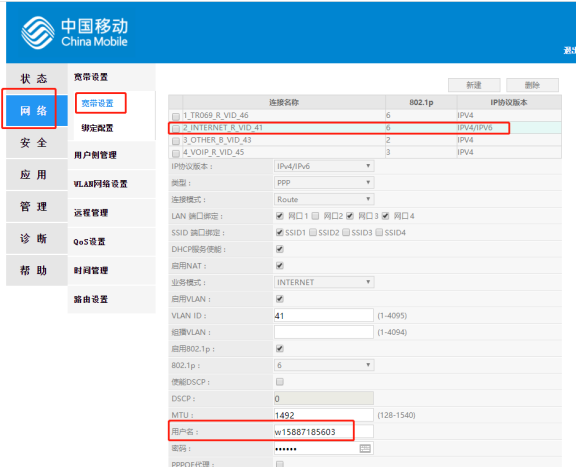
Task: Select the 3_OTHER_B_VID_43 connection name
Action: tap(217, 140)
